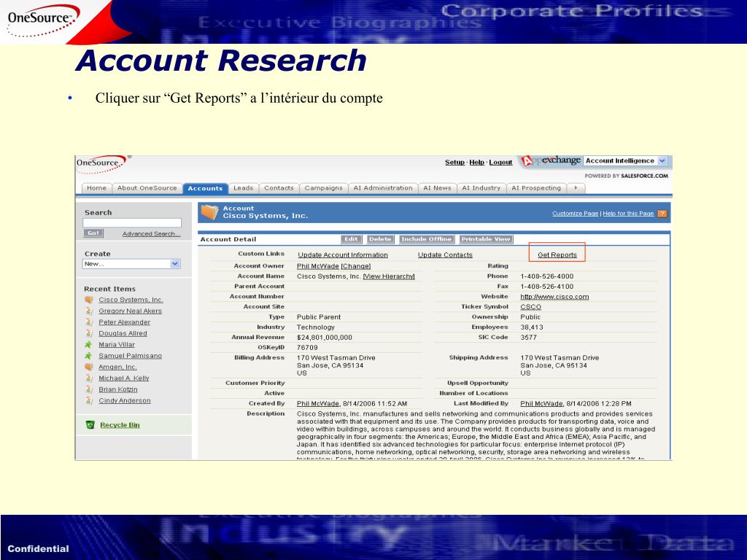This screenshot has height=560, width=747.
Task: Go to the AI Prospecting tab
Action: click(x=536, y=188)
